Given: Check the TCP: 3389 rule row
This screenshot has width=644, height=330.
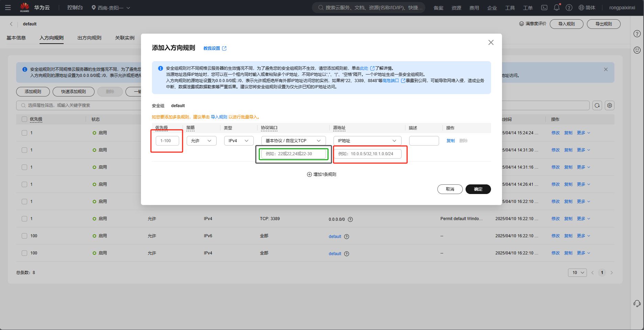Looking at the screenshot, I should (24, 219).
